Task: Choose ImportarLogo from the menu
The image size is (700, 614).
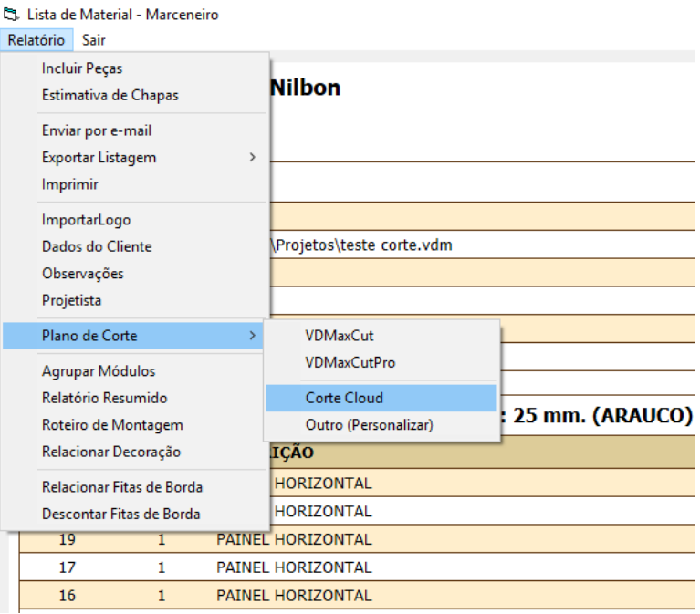Action: (86, 220)
